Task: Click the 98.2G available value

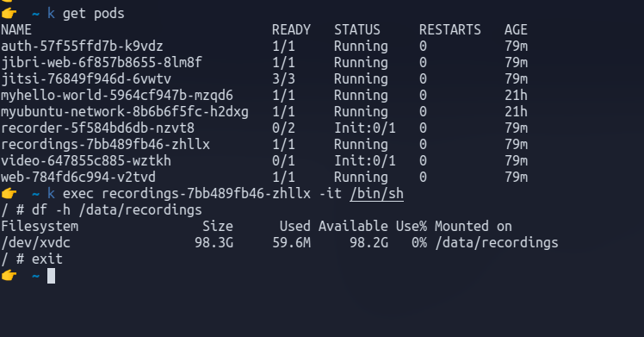Action: 368,242
